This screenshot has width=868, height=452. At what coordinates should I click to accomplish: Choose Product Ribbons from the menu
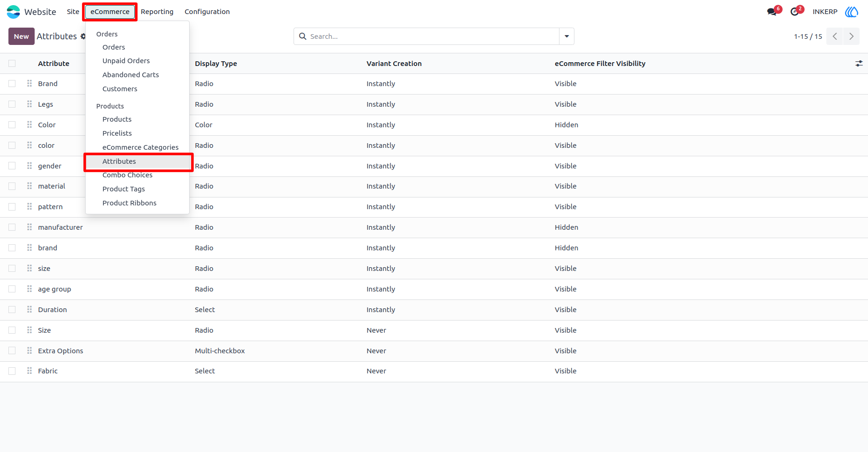coord(130,203)
